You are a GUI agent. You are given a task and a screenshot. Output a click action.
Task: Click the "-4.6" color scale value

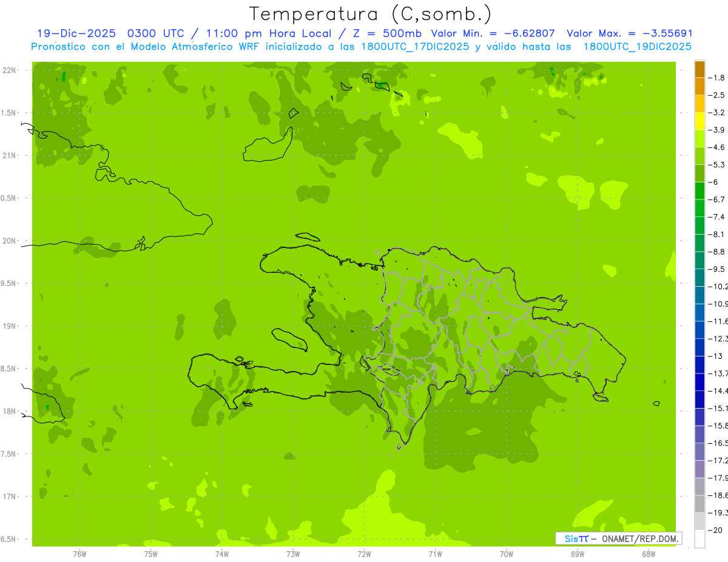pos(717,147)
